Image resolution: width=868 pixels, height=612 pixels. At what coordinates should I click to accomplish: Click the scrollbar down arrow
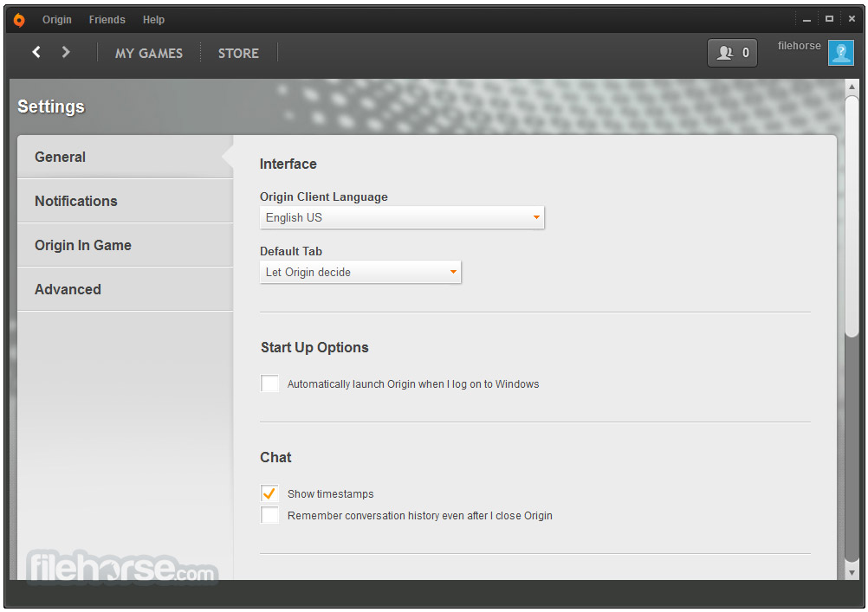tap(852, 573)
